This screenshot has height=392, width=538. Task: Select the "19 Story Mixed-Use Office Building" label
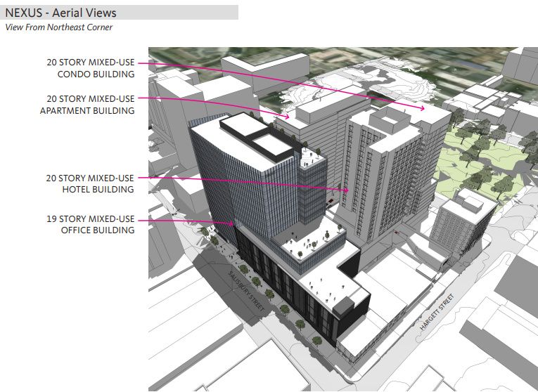(89, 224)
